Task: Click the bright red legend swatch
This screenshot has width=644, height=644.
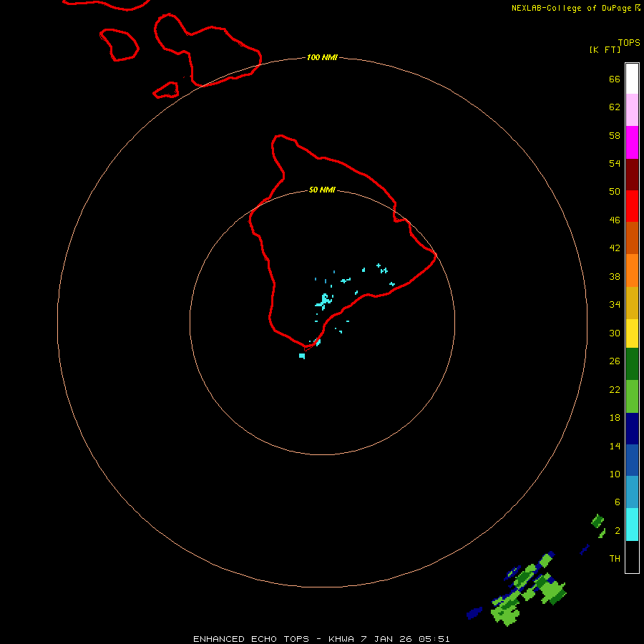Action: (632, 206)
